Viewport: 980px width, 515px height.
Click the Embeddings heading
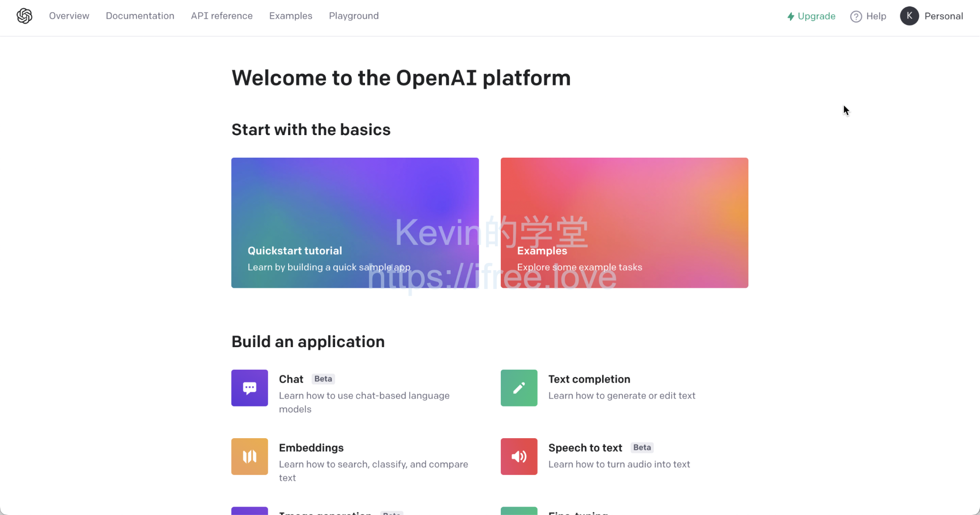coord(311,447)
